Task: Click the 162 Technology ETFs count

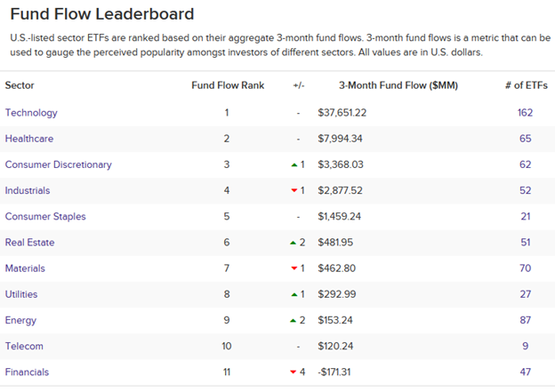Action: (x=525, y=113)
